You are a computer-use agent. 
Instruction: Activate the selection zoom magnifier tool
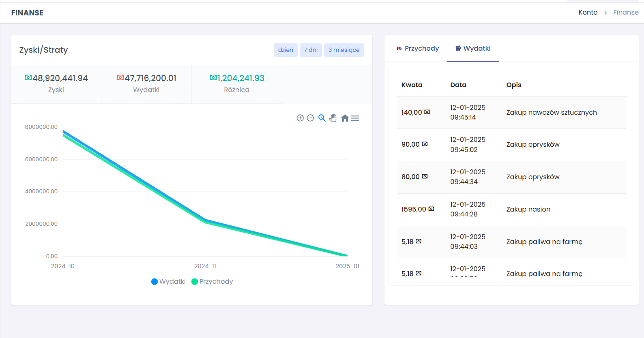point(322,118)
